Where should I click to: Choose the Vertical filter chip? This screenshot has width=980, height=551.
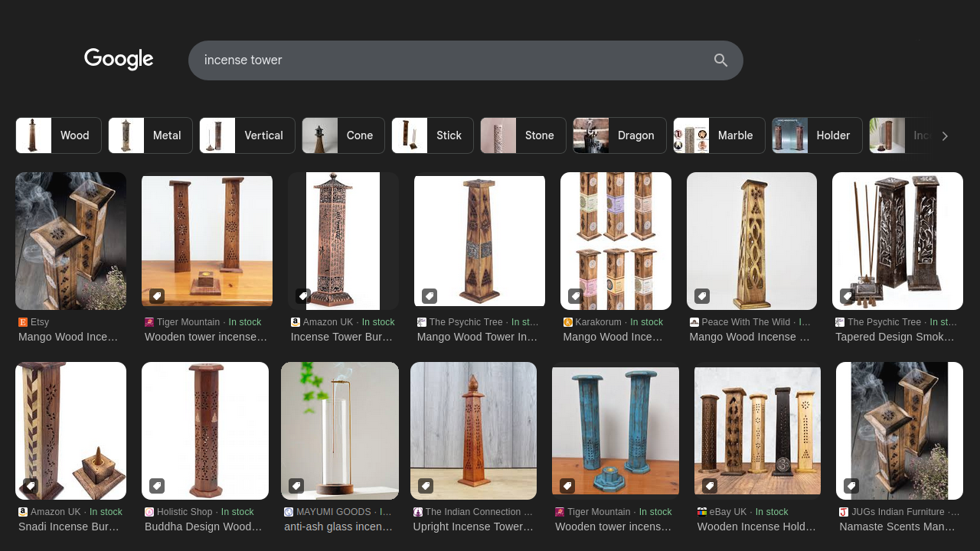click(x=247, y=135)
